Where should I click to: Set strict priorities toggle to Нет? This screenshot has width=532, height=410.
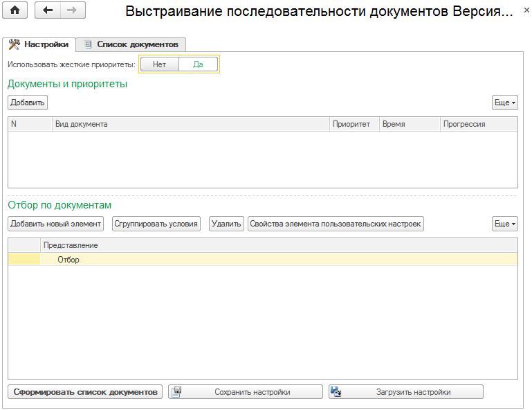point(159,64)
